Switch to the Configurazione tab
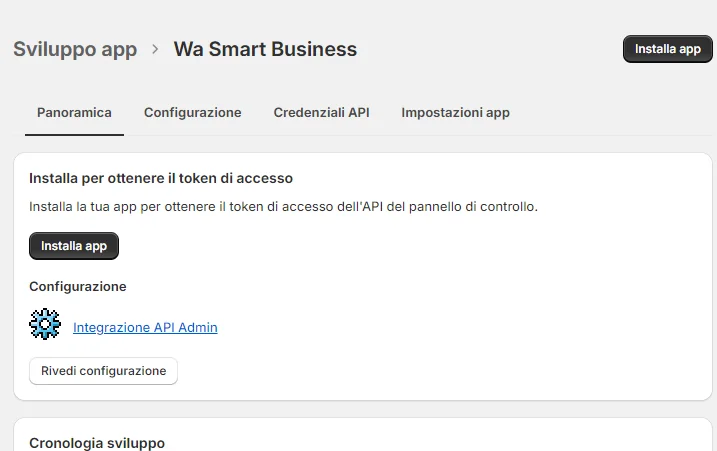Screen dimensions: 717x451 click(x=192, y=113)
